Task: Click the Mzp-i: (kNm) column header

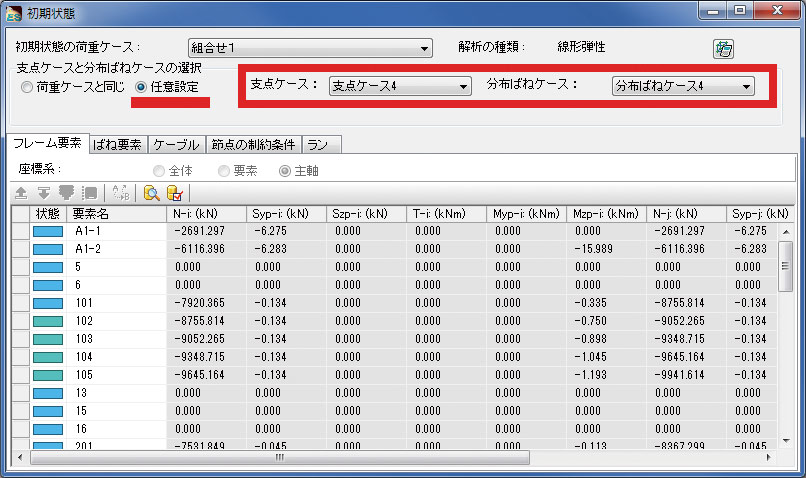Action: tap(606, 214)
